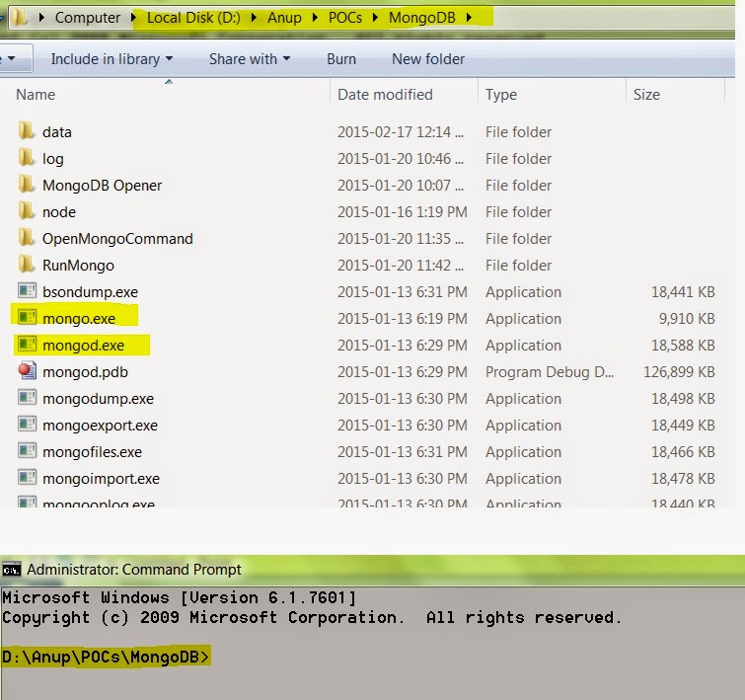
Task: Select the RunMongo folder icon
Action: coord(26,265)
